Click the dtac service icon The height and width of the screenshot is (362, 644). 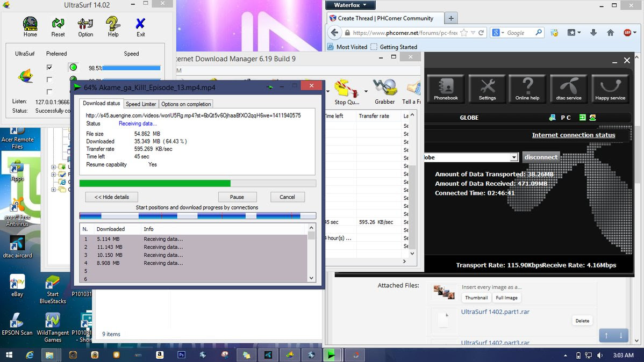568,88
